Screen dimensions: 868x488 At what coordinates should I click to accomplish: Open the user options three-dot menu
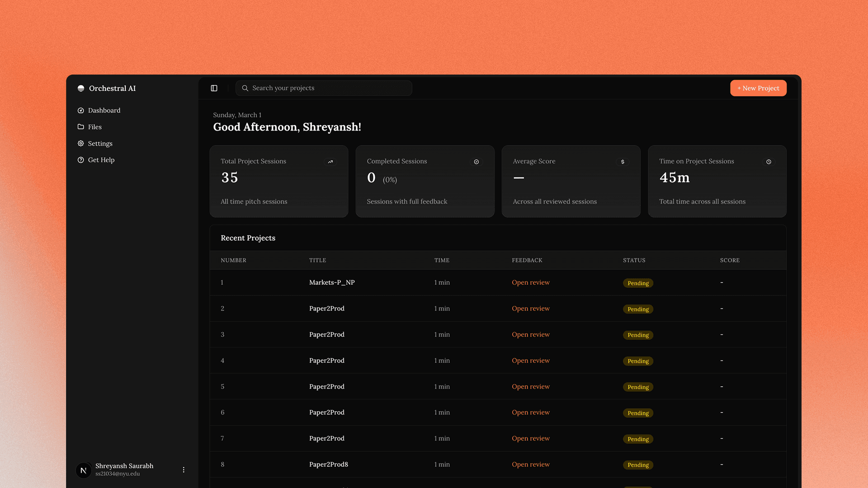(x=184, y=470)
